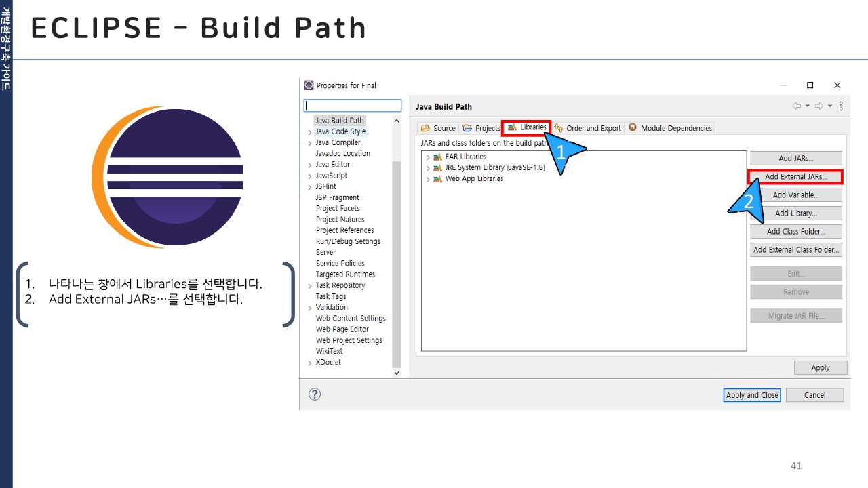Click the Apply button
The image size is (868, 488).
click(821, 367)
